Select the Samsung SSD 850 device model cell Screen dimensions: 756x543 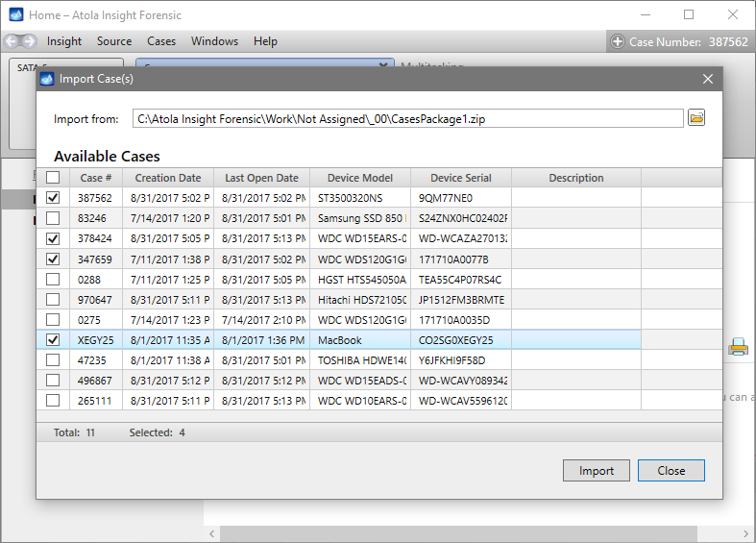coord(360,218)
